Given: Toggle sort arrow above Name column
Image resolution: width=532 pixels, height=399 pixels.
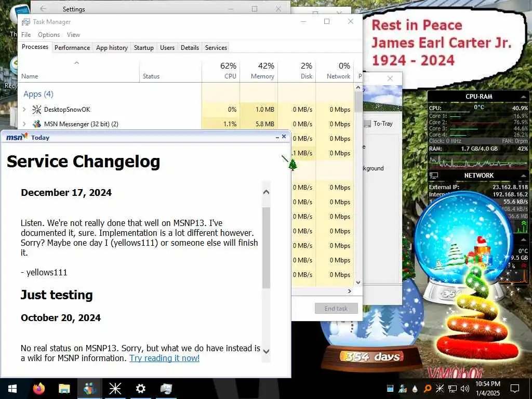Looking at the screenshot, I should (x=77, y=63).
